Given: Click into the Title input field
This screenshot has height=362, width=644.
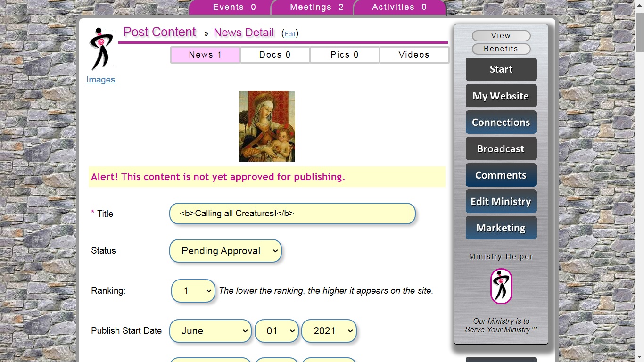Looking at the screenshot, I should coord(292,214).
